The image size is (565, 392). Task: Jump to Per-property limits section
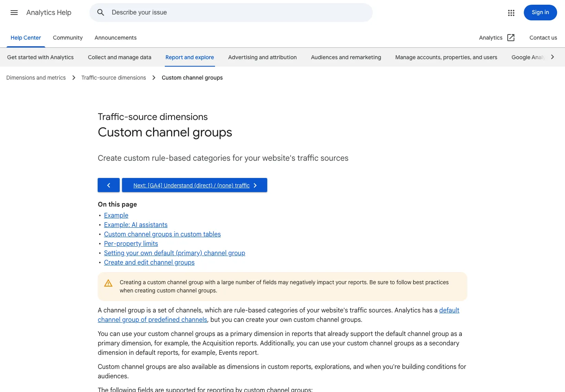click(x=131, y=243)
